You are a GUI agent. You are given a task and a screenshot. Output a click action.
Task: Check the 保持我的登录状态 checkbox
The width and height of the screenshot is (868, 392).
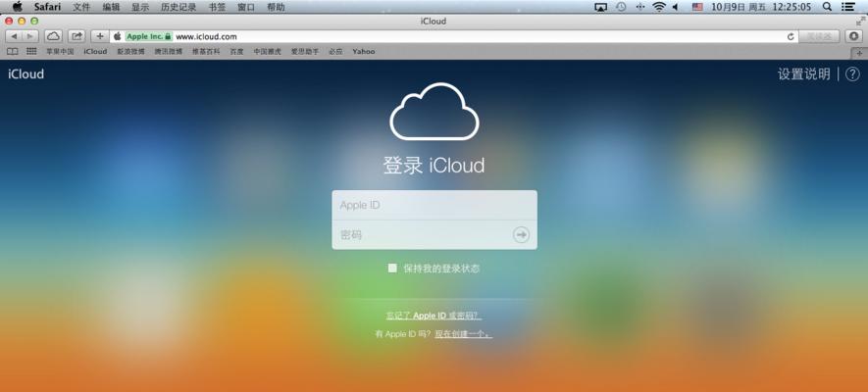392,269
